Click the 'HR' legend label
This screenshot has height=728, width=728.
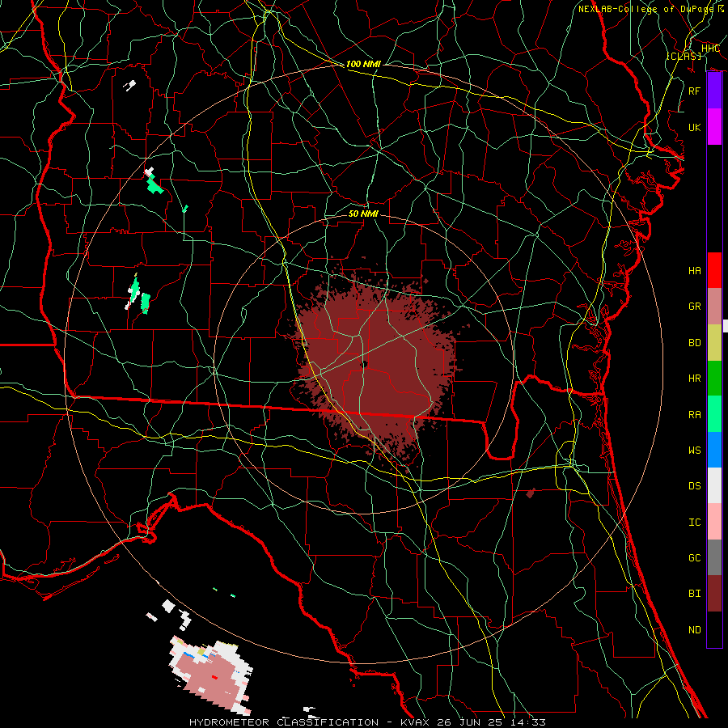click(694, 379)
